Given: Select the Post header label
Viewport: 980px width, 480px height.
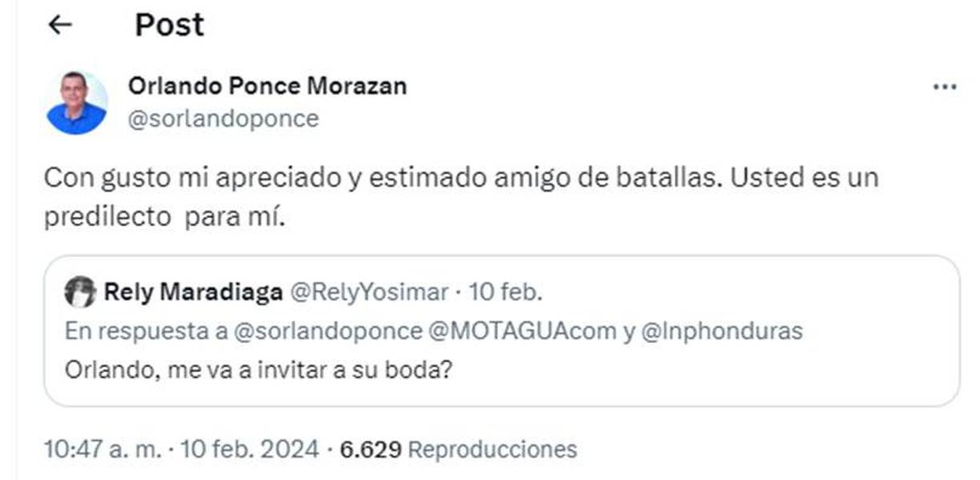Looking at the screenshot, I should [x=170, y=25].
